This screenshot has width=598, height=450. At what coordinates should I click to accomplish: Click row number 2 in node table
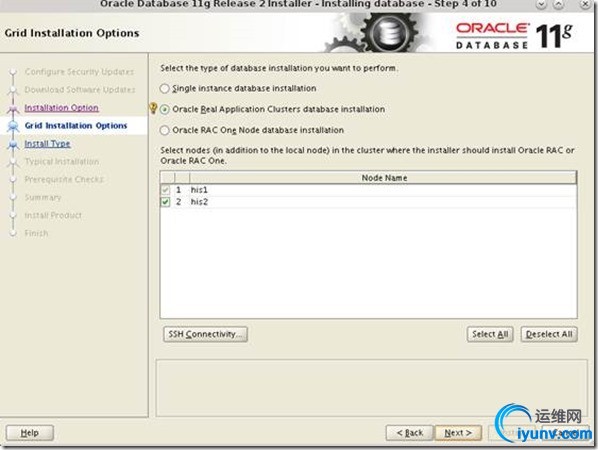click(x=178, y=202)
